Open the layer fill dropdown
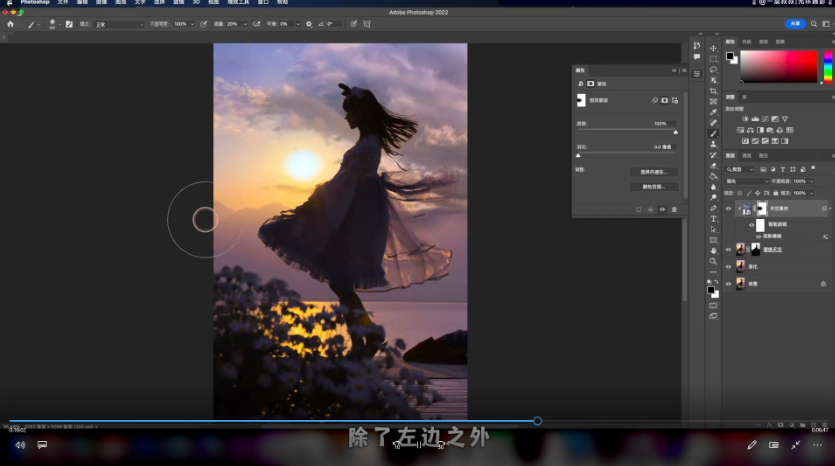The width and height of the screenshot is (835, 466). tap(812, 193)
